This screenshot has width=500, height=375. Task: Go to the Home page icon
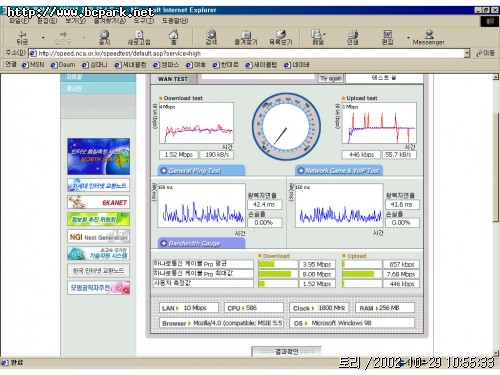174,38
